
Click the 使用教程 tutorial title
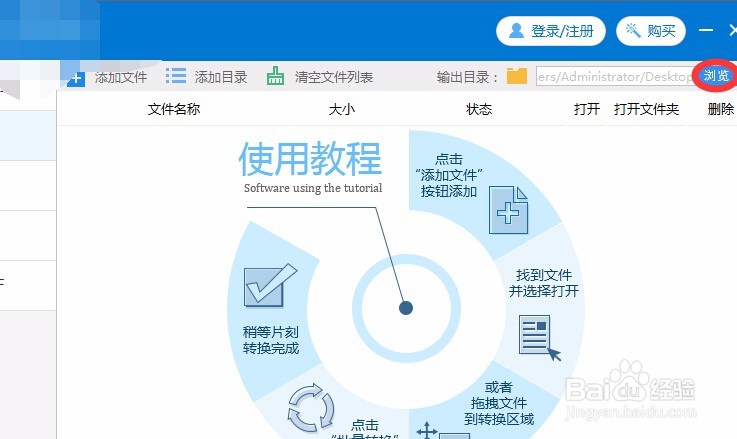[x=310, y=159]
